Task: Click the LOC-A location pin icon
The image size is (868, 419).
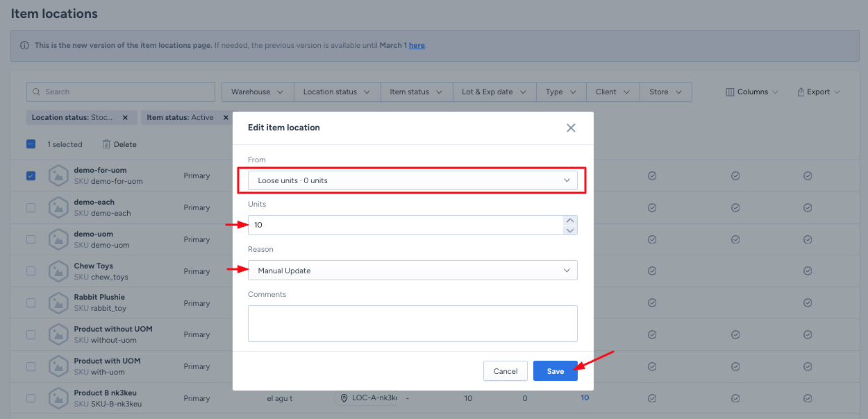Action: pos(344,398)
